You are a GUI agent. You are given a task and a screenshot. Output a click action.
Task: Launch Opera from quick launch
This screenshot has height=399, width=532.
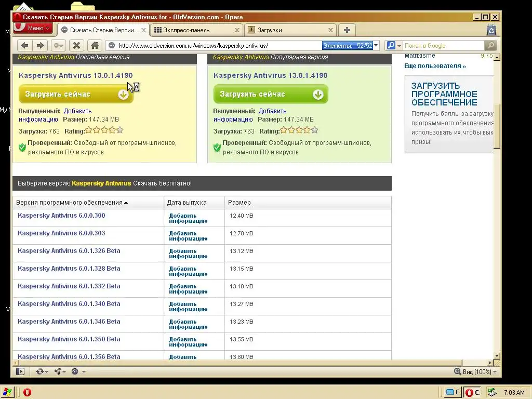pyautogui.click(x=27, y=393)
